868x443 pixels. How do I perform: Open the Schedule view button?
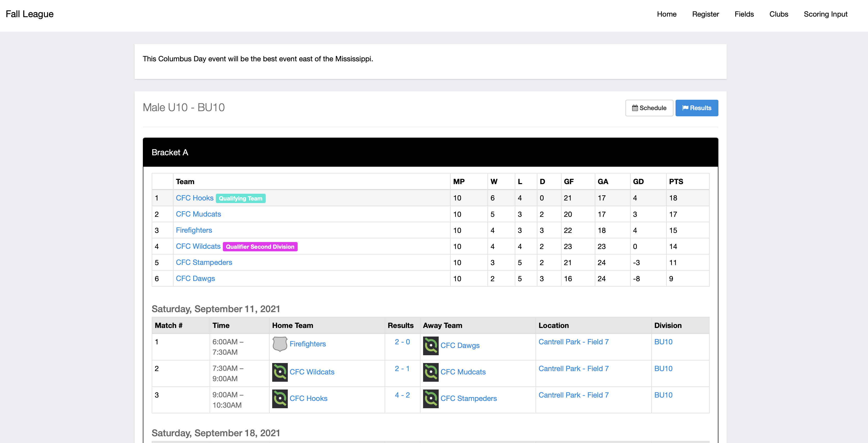pos(649,108)
